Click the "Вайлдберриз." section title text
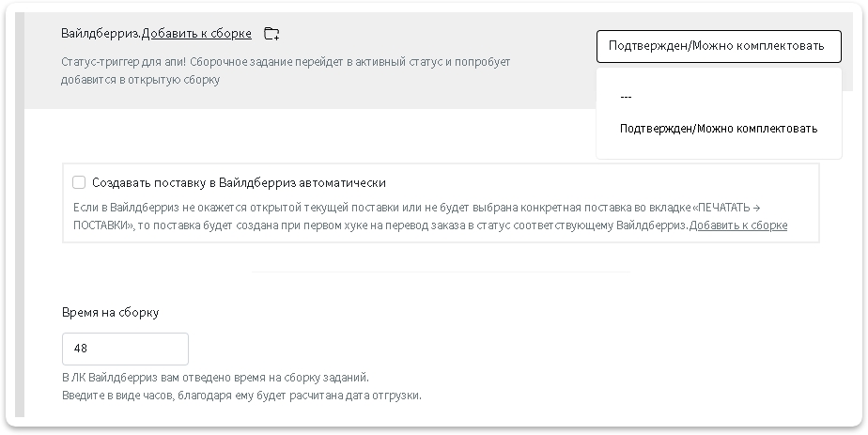 (101, 34)
